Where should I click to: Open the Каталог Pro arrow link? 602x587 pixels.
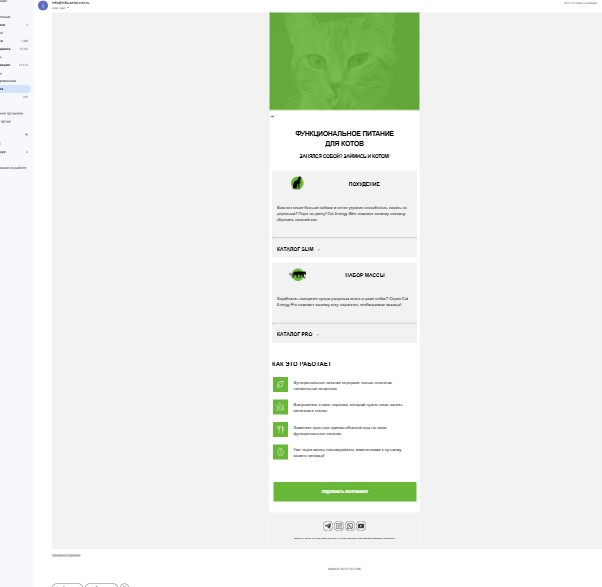point(298,334)
